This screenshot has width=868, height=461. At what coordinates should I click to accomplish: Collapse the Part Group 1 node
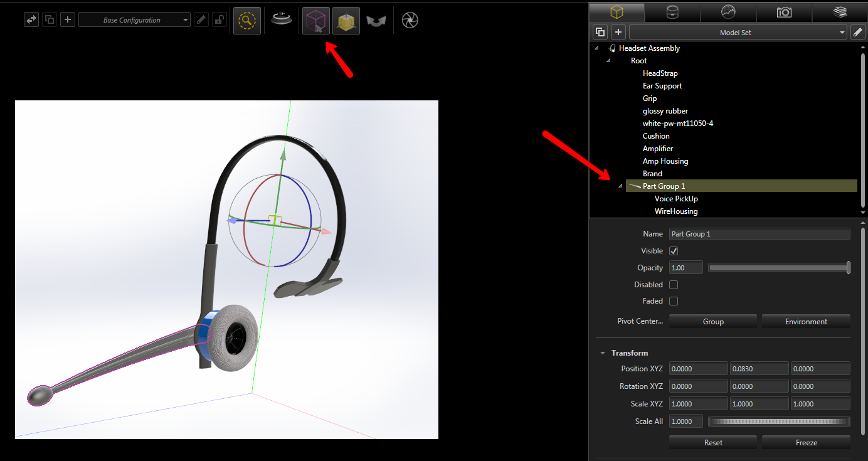coord(620,186)
